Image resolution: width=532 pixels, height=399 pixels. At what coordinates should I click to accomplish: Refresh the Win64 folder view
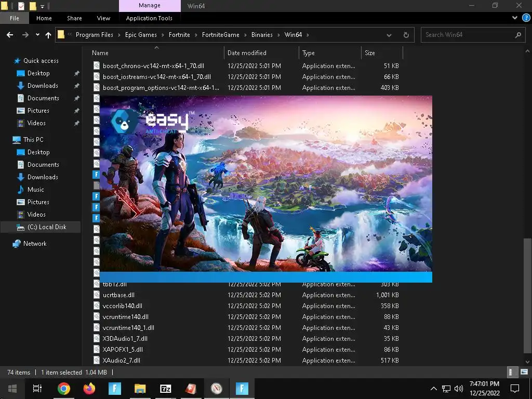[406, 35]
